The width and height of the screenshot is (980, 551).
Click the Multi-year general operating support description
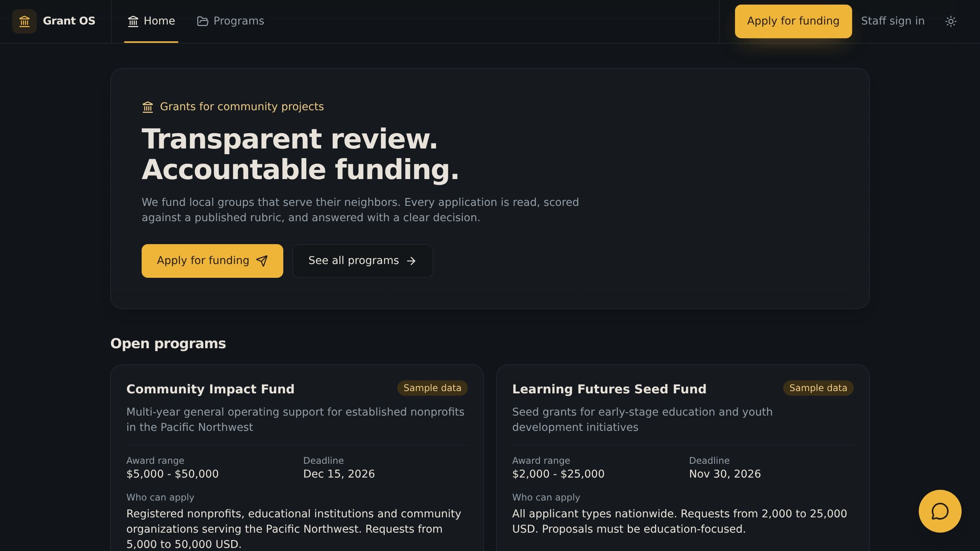296,420
